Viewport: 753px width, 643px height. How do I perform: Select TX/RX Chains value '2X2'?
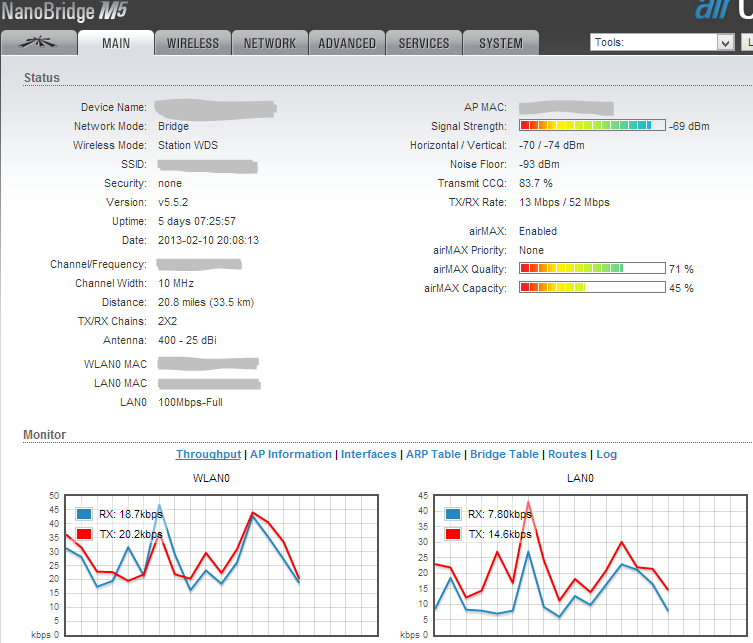[167, 321]
